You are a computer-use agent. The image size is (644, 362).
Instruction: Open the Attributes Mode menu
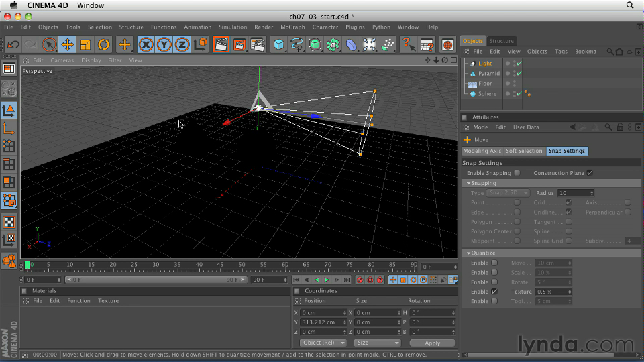coord(480,127)
